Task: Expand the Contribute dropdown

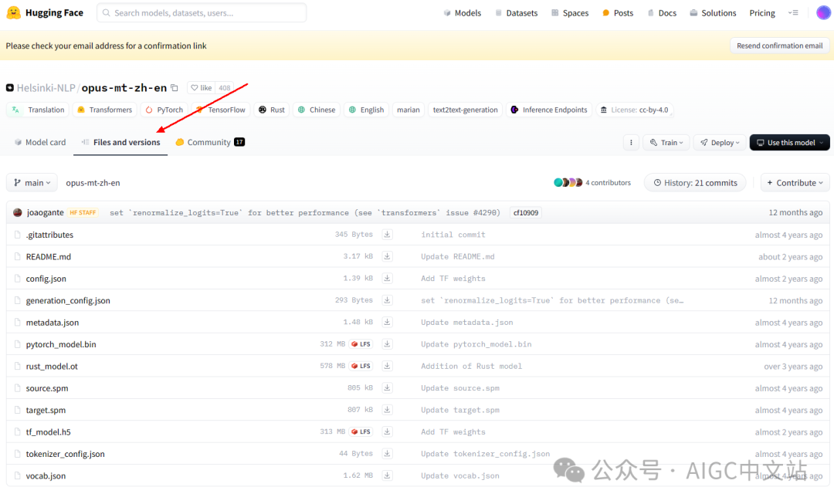Action: [x=795, y=182]
